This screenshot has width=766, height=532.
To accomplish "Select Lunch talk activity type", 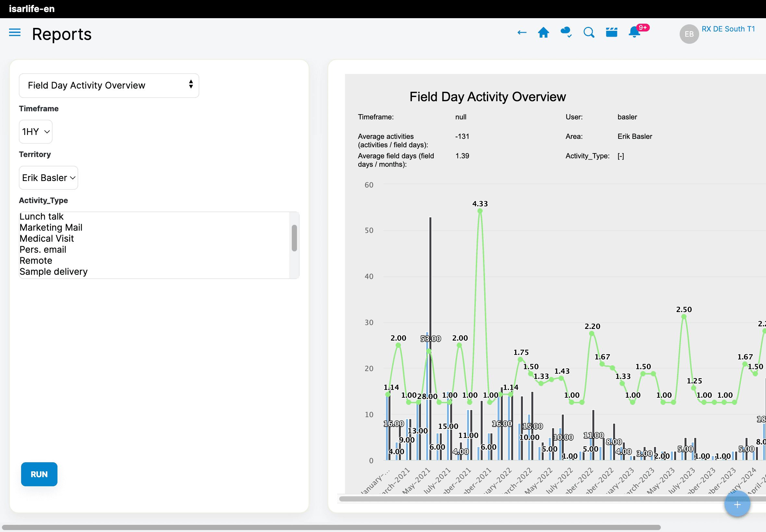I will pos(41,217).
